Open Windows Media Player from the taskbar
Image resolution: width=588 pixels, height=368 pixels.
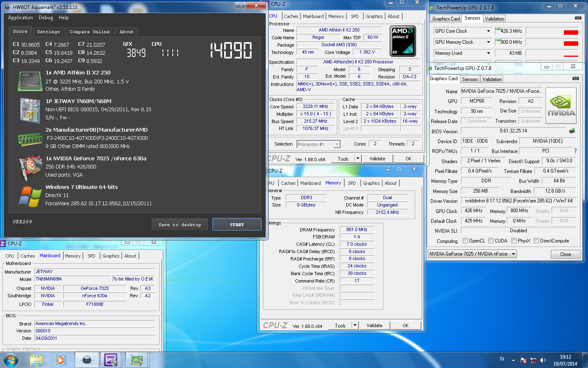coord(61,360)
